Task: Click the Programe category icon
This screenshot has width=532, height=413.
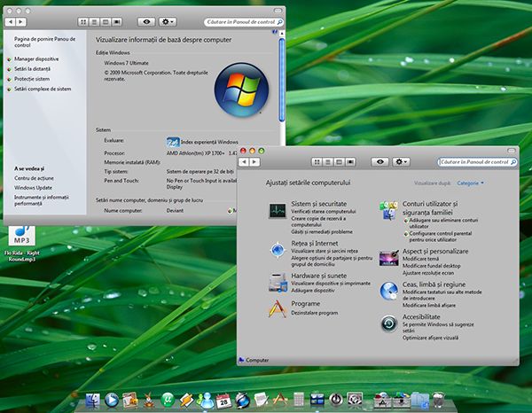Action: click(x=278, y=309)
